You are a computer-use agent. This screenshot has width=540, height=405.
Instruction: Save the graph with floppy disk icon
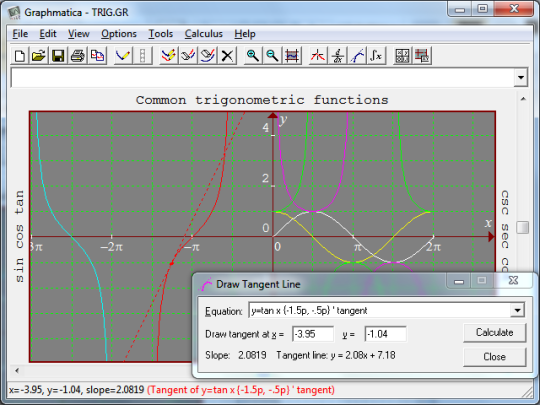[x=58, y=55]
